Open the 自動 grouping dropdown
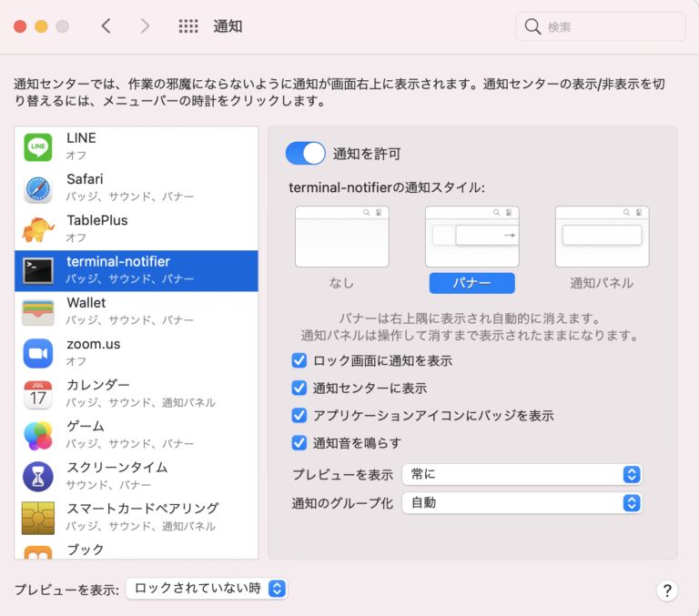Screen dimensions: 699x616 tap(522, 503)
